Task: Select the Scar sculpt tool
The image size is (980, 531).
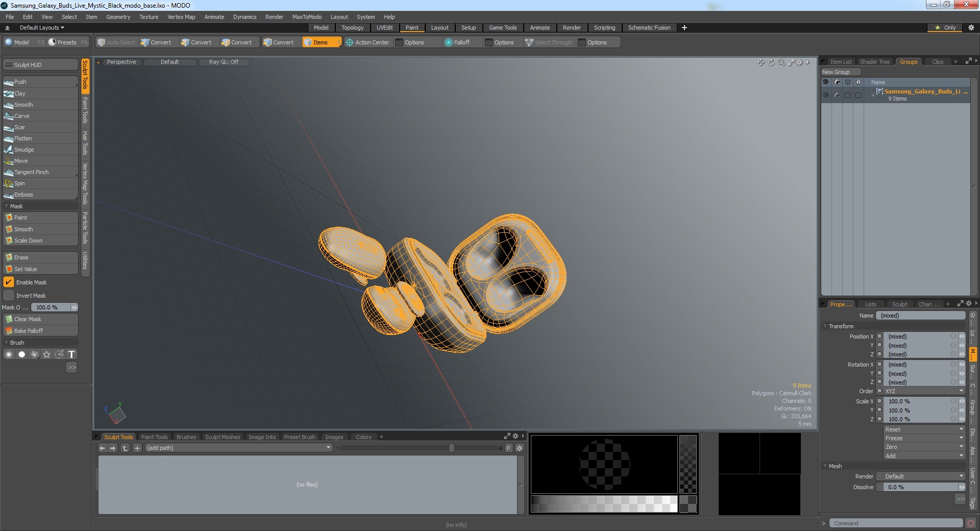Action: (40, 127)
